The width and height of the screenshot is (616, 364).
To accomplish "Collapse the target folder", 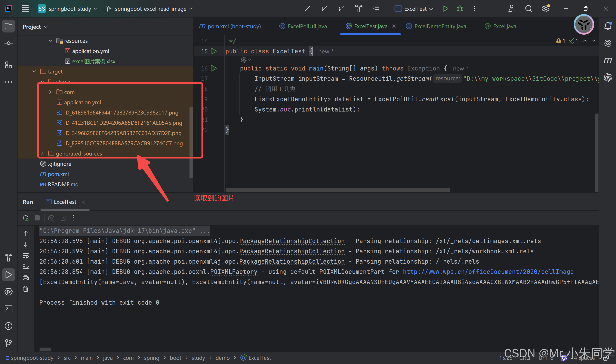I will pyautogui.click(x=34, y=71).
